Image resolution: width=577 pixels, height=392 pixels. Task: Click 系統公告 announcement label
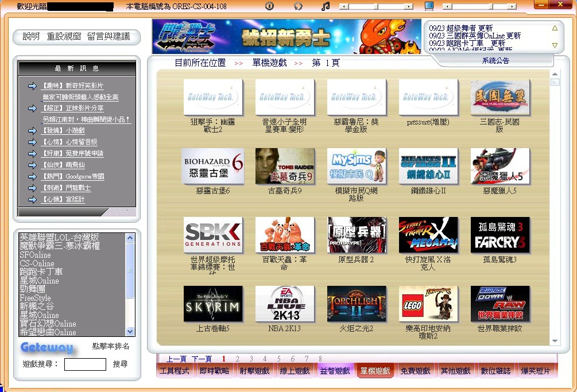click(495, 61)
